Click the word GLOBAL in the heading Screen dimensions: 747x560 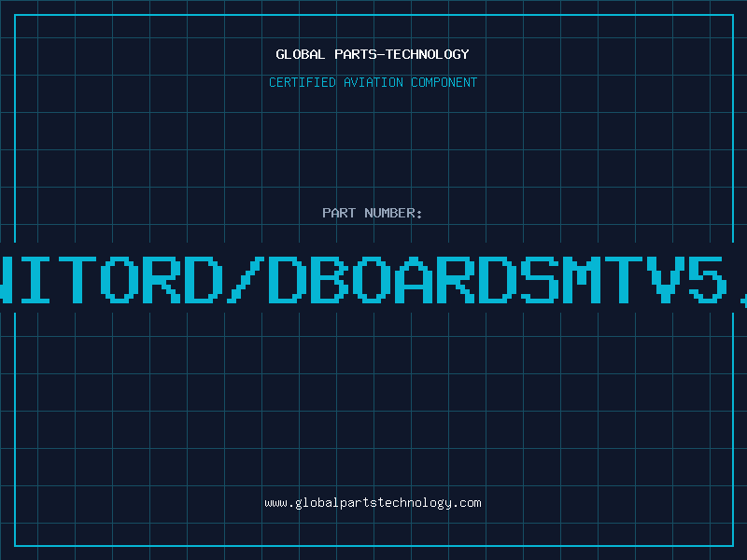[x=301, y=54]
